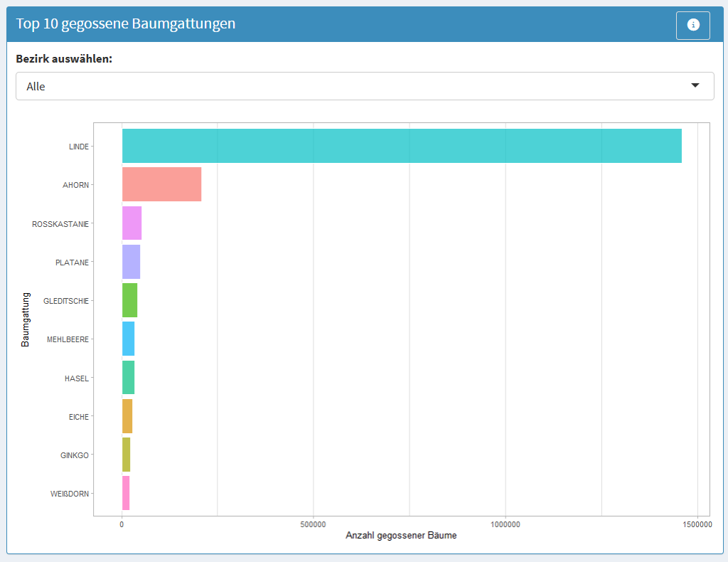
Task: Click the olive GINKGO bar
Action: tap(126, 455)
